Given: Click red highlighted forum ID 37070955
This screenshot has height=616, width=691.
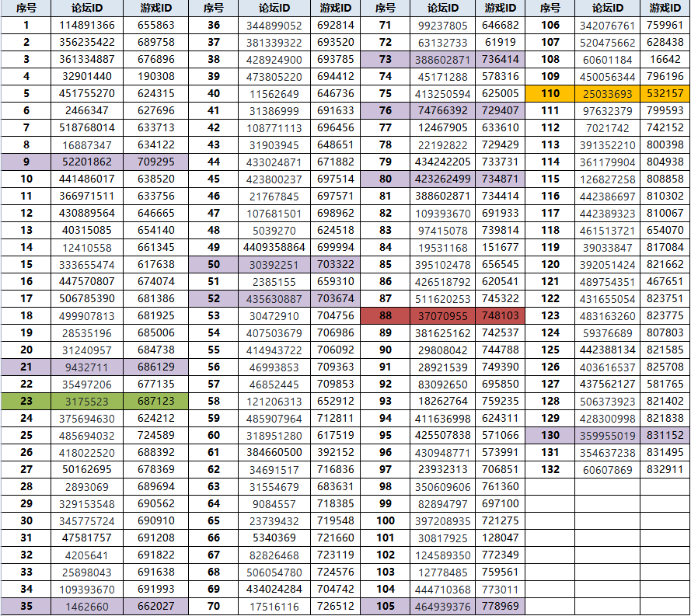Looking at the screenshot, I should [443, 315].
